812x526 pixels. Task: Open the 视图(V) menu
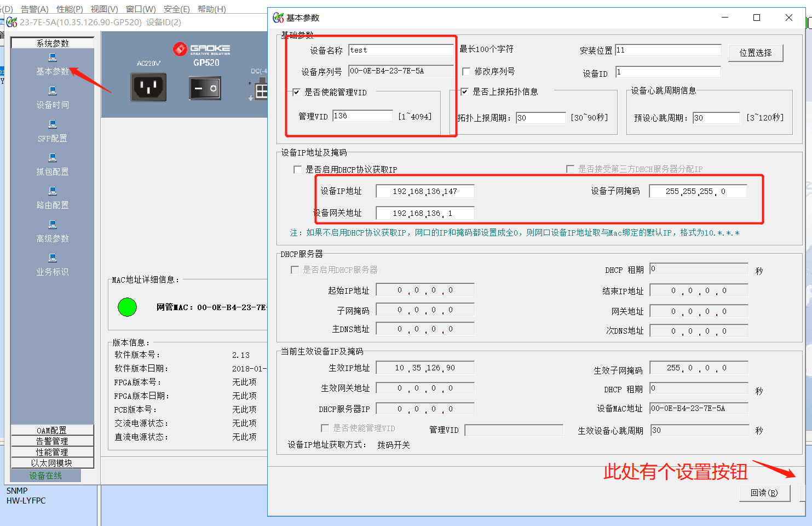(x=104, y=9)
